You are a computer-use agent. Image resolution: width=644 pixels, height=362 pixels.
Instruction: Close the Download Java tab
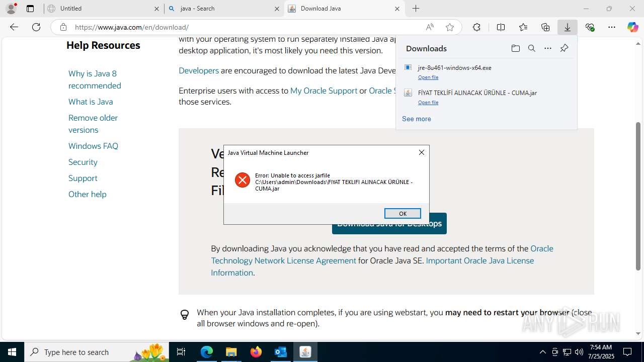[397, 9]
